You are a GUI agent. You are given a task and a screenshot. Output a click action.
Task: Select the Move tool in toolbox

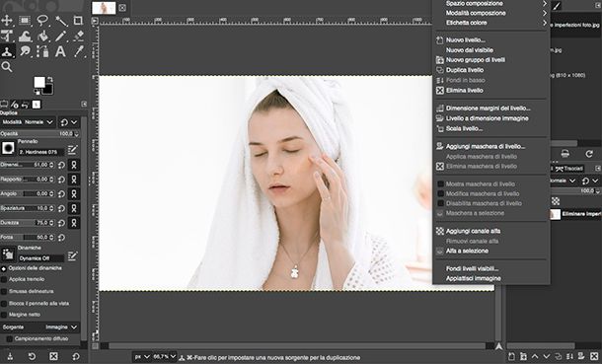pos(7,21)
